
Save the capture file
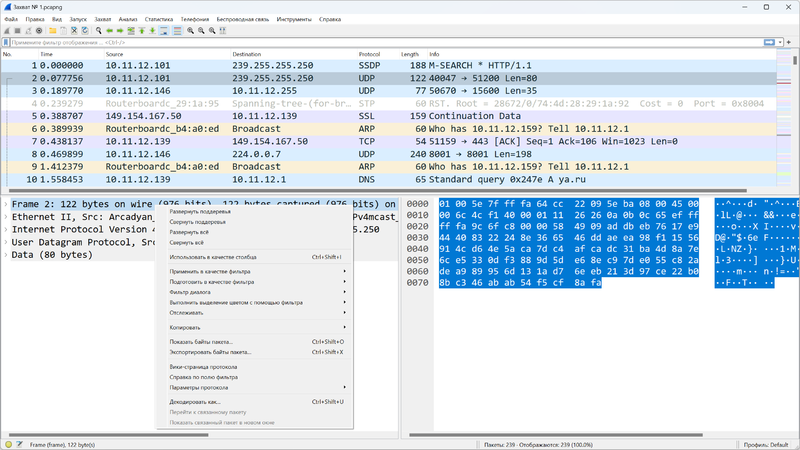tap(63, 31)
